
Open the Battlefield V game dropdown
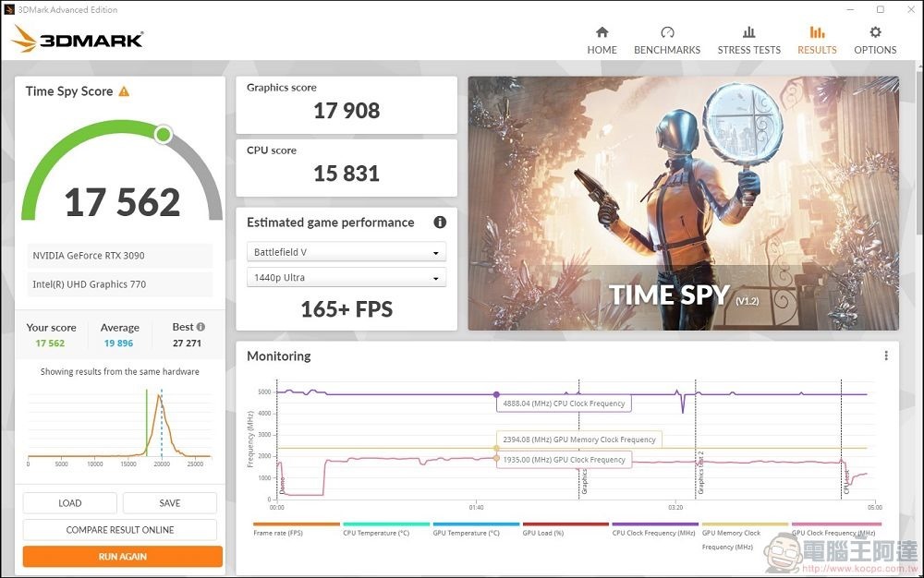346,252
